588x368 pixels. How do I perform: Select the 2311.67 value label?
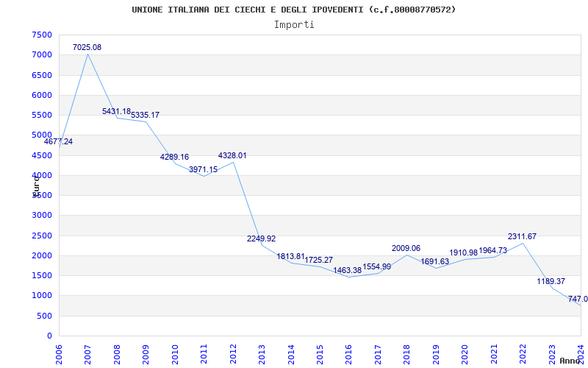522,236
